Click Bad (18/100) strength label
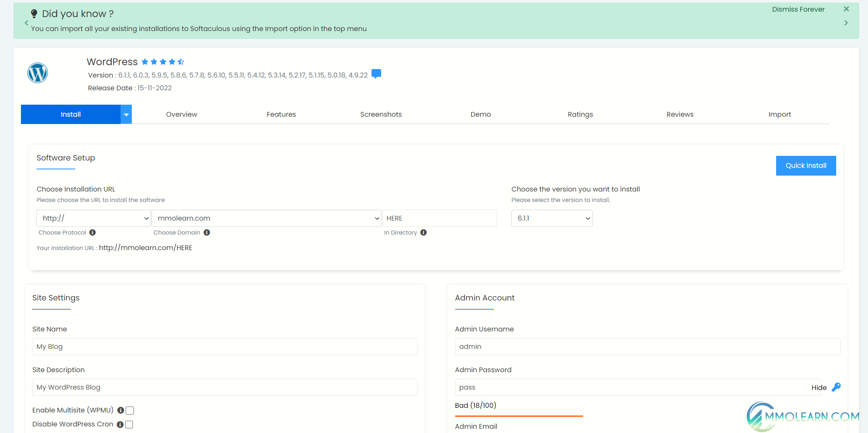 [475, 405]
